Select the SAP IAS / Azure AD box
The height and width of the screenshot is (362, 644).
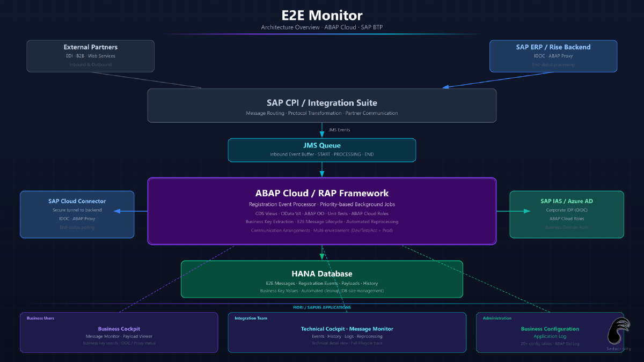click(x=566, y=215)
